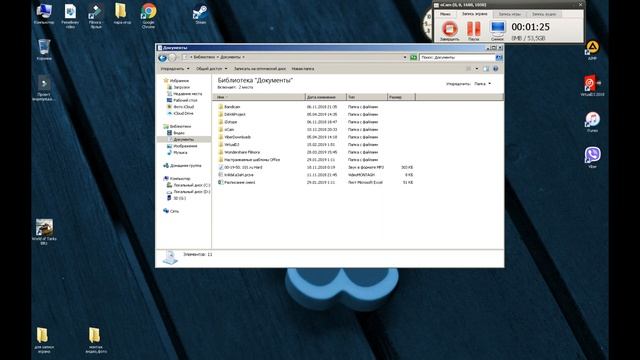Sort by the Имя column header

259,97
